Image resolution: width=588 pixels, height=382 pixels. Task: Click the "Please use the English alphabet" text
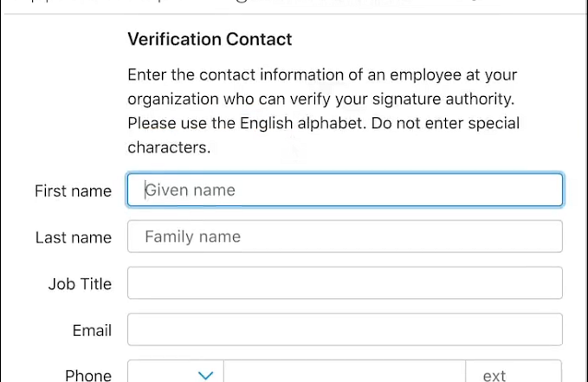tap(248, 123)
